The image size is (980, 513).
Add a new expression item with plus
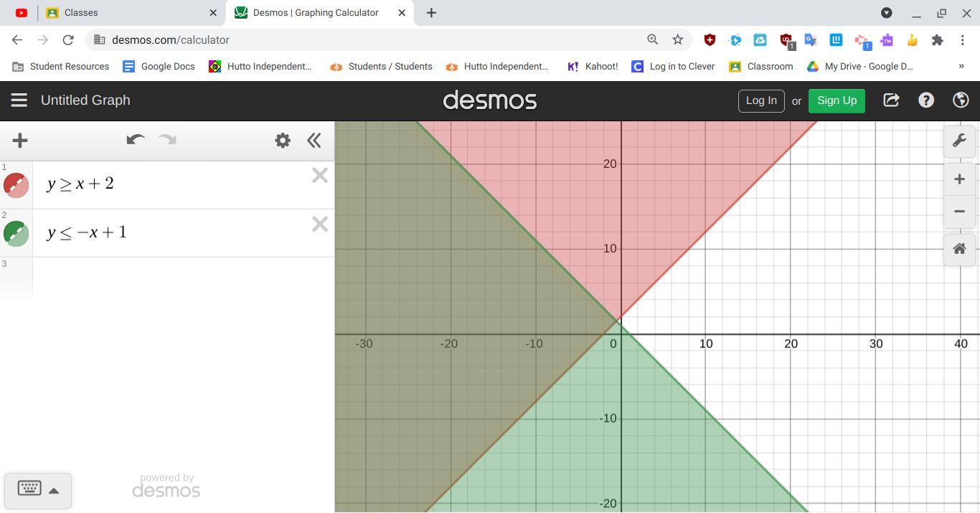(x=20, y=141)
